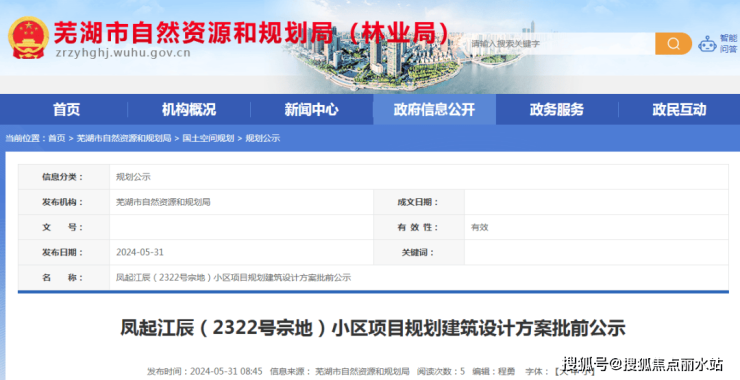Click the 编辑：程勇 editor text

pos(494,372)
